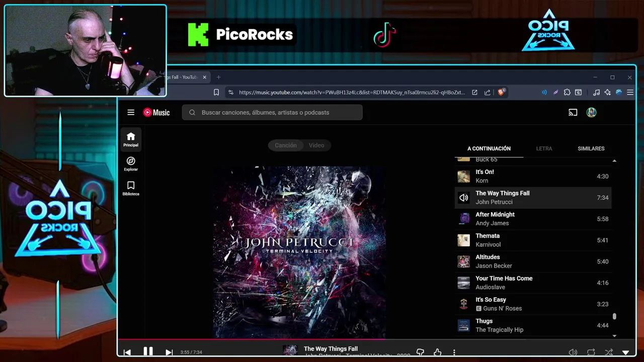Viewport: 644px width, 362px height.
Task: Select the LETRA tab
Action: pos(544,149)
